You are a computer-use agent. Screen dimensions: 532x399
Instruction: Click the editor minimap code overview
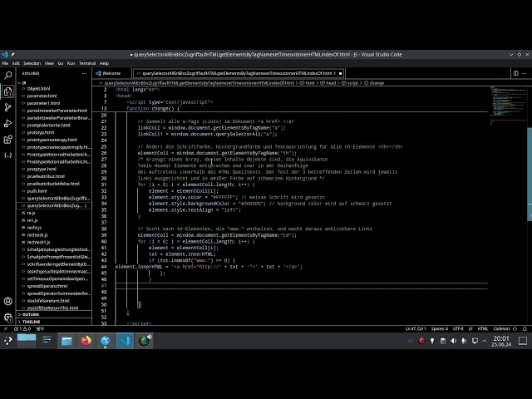click(507, 106)
